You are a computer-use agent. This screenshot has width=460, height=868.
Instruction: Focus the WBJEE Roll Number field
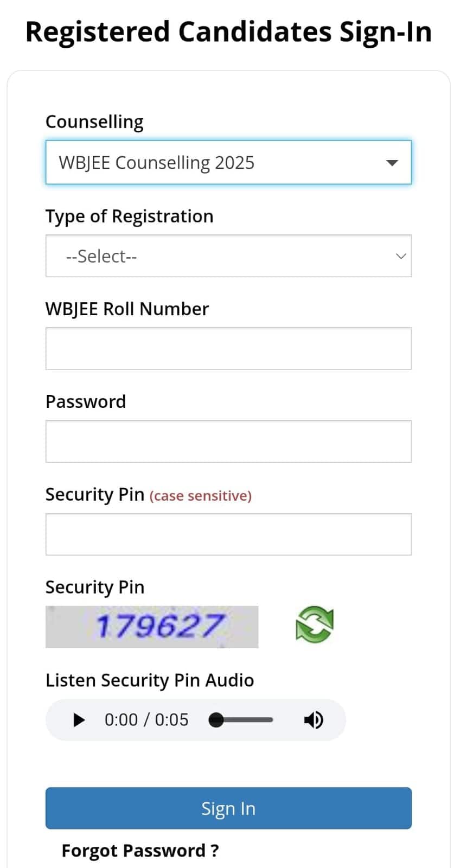[228, 349]
